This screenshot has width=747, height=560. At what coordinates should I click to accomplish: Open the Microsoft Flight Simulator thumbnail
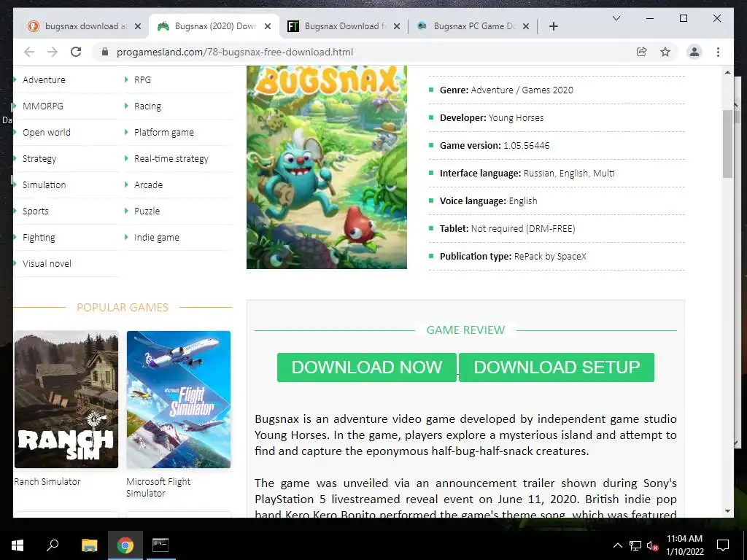click(179, 400)
